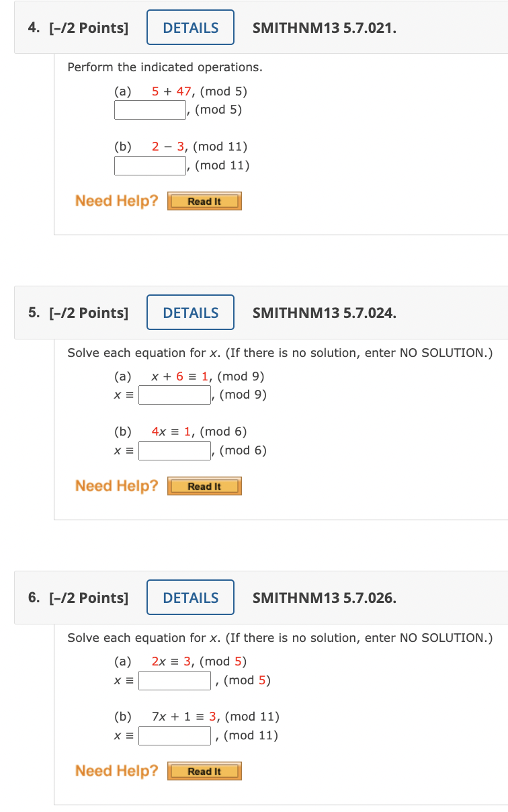The width and height of the screenshot is (508, 812).
Task: Click the problem 5 points label [-/2 Points]
Action: [x=87, y=312]
